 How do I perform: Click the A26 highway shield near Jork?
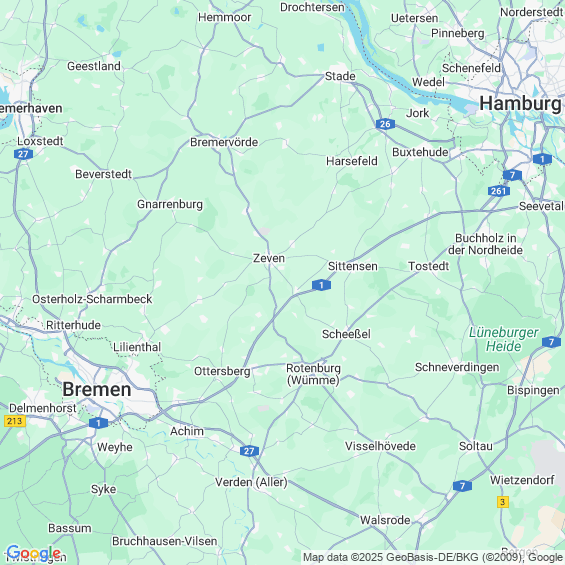point(385,124)
